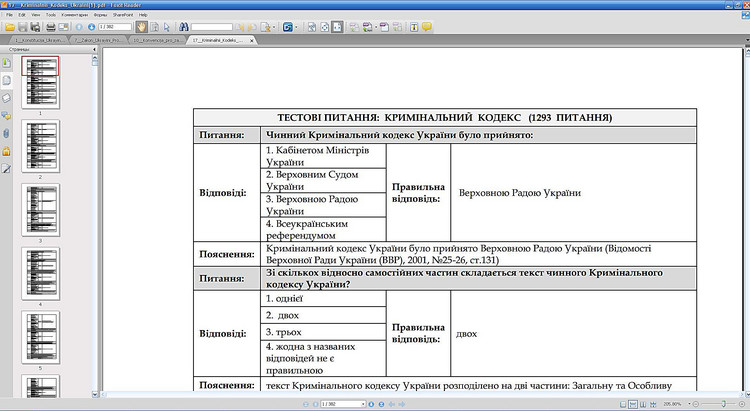The height and width of the screenshot is (411, 750).
Task: Click the zoom in plus button
Action: [x=742, y=404]
